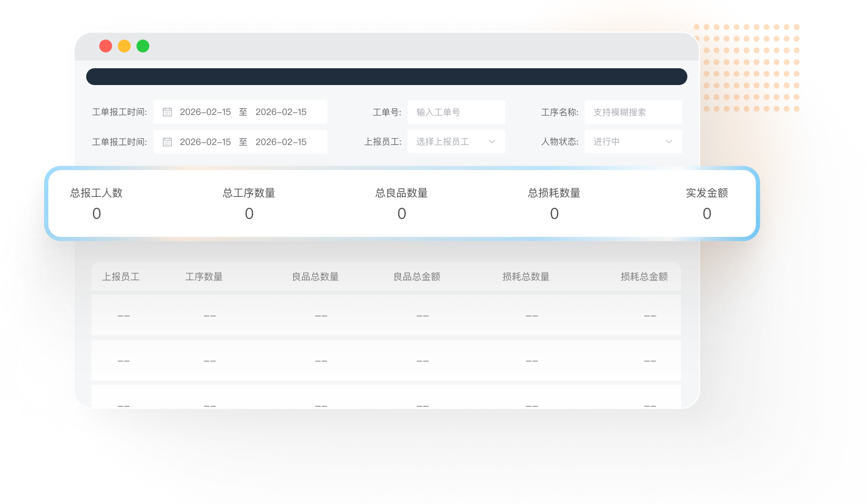Open the 选择上报员工 employee dropdown
Viewport: 866px width, 504px height.
(x=456, y=141)
